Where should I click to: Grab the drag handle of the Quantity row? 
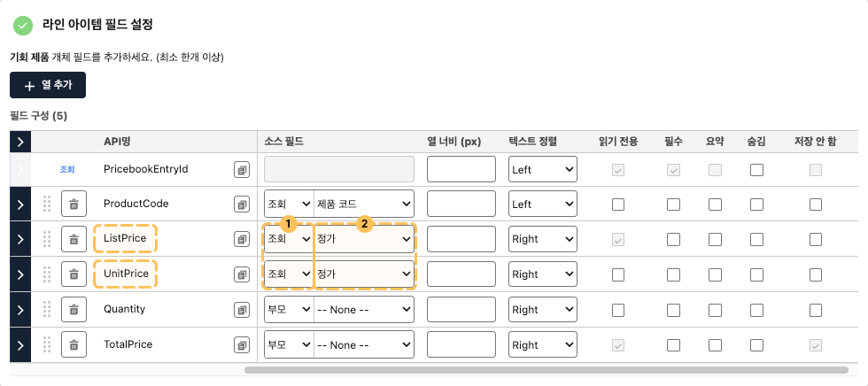(x=47, y=309)
